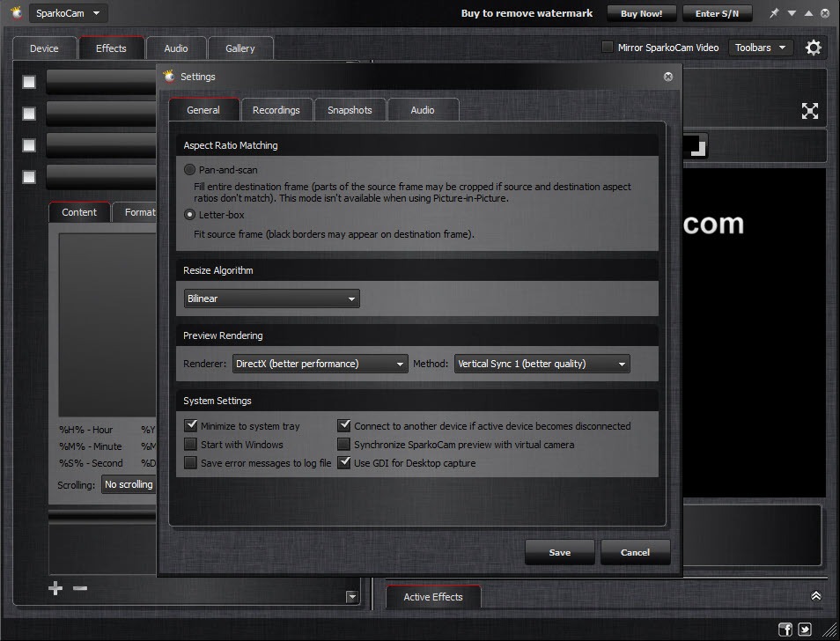Switch to the Audio settings tab
Screen dimensions: 840x641
[423, 110]
